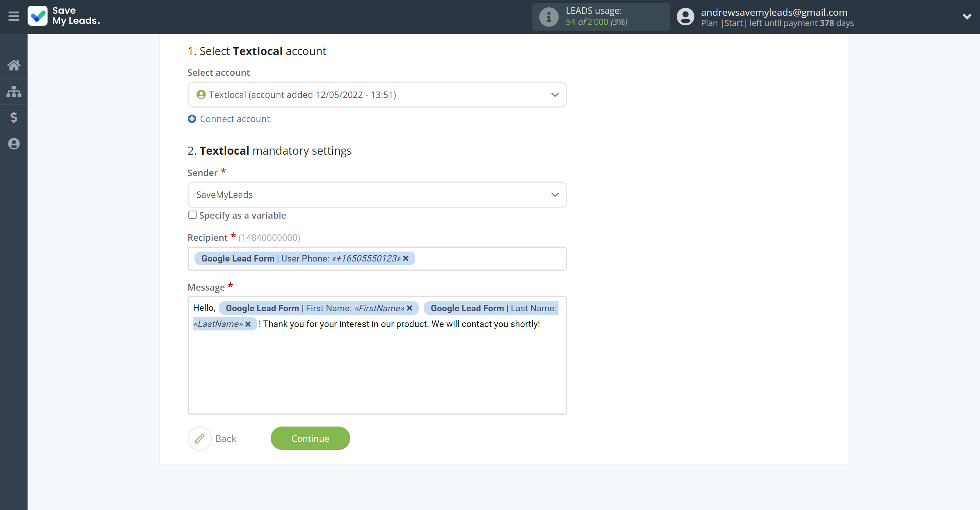Open the Sender SaveMyLeads dropdown

coord(377,195)
